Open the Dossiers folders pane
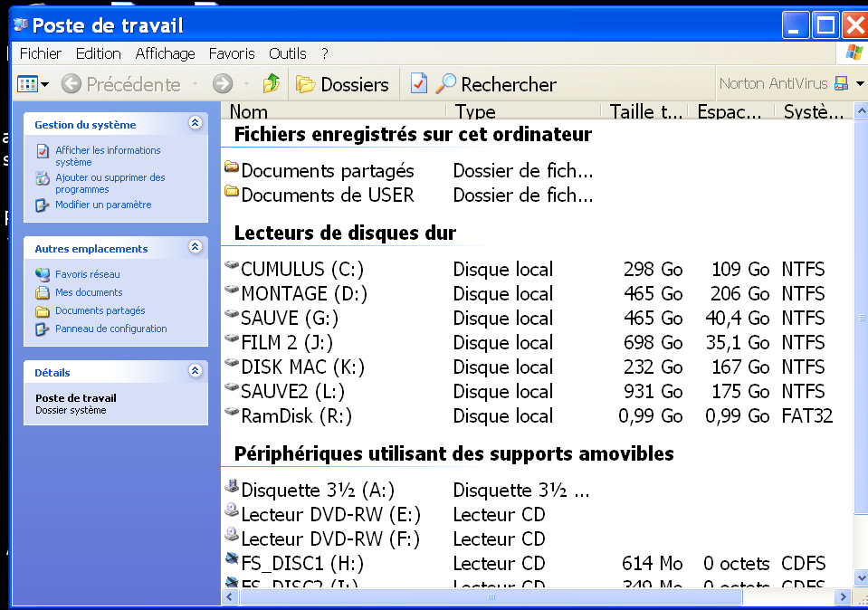 (x=343, y=84)
